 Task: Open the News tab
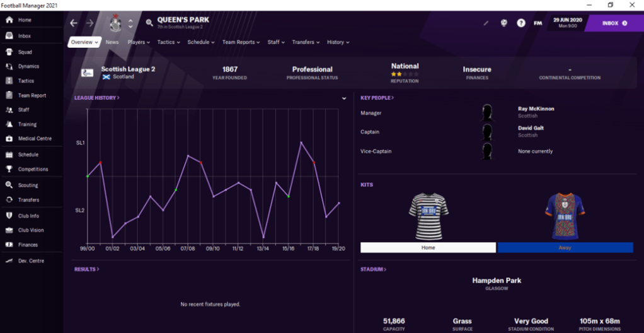click(x=112, y=42)
